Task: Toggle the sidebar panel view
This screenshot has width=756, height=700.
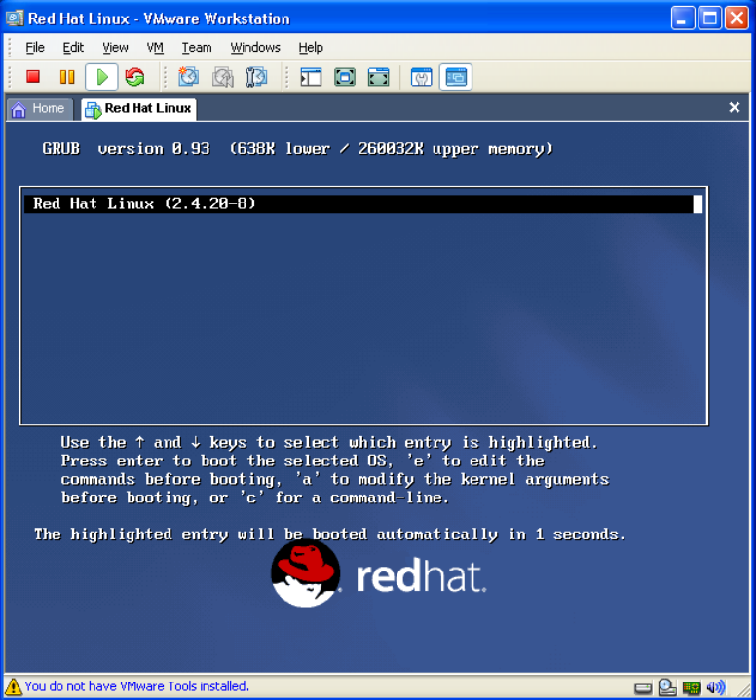Action: tap(312, 77)
